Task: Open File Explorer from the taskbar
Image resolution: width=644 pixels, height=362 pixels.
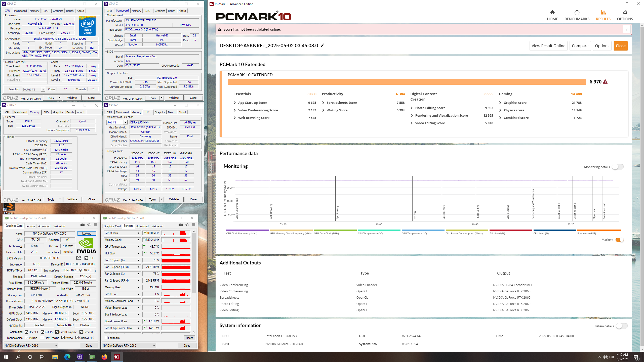Action: (x=55, y=357)
